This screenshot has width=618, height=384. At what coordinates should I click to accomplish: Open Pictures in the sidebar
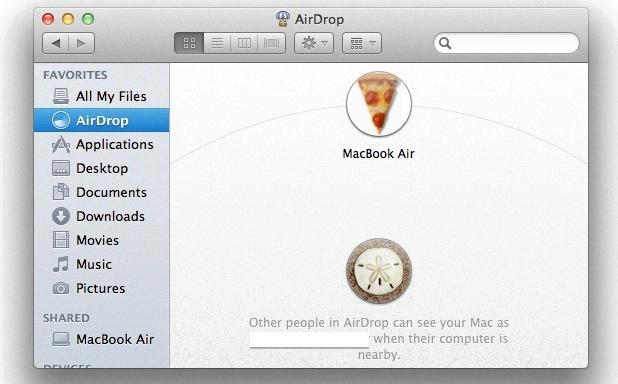[x=102, y=288]
